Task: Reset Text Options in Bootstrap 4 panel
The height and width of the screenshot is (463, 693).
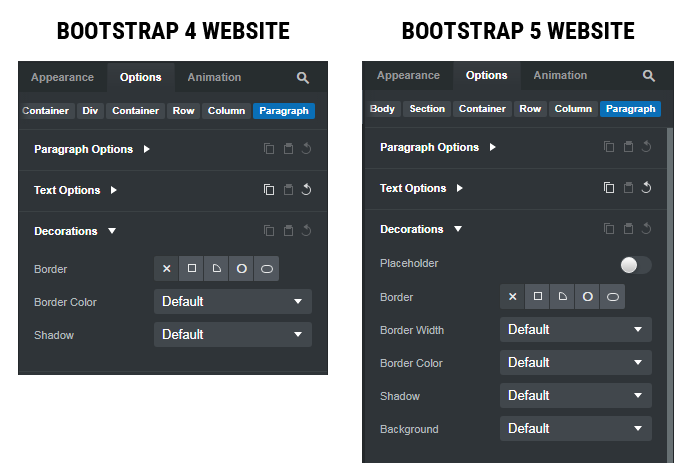Action: [306, 190]
